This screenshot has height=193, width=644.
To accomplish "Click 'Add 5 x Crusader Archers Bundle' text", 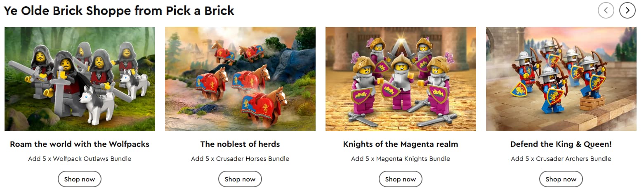I will click(561, 159).
